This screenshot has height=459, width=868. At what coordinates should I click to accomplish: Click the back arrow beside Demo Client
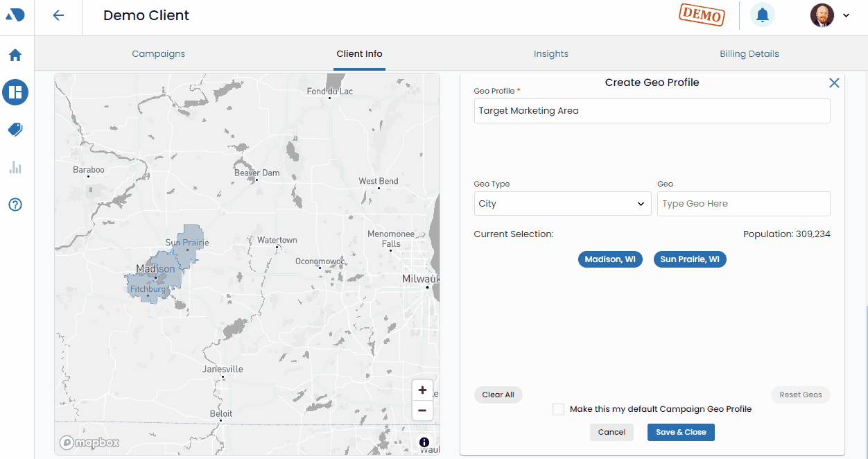pos(58,16)
